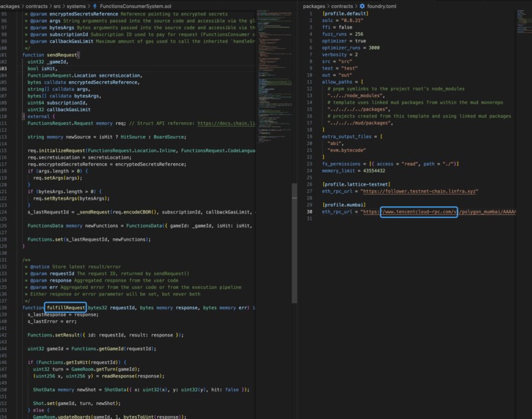Click the 'uint32 callbackGasLimit' parameter line
The width and height of the screenshot is (532, 419).
click(x=58, y=110)
